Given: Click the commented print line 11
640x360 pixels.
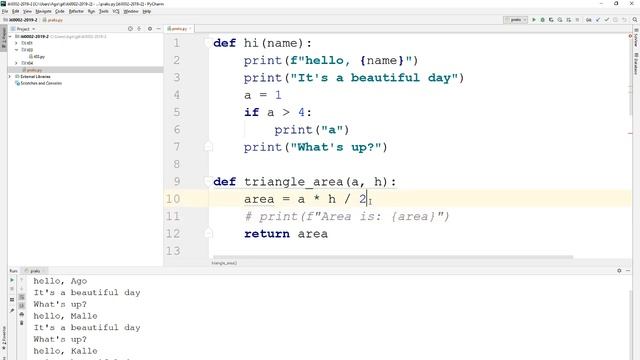Looking at the screenshot, I should [347, 216].
